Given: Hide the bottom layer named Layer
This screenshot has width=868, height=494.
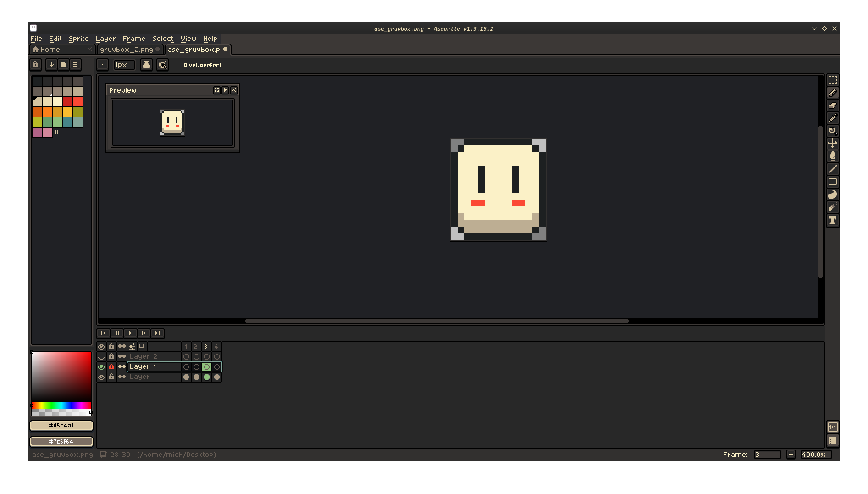Looking at the screenshot, I should tap(101, 377).
